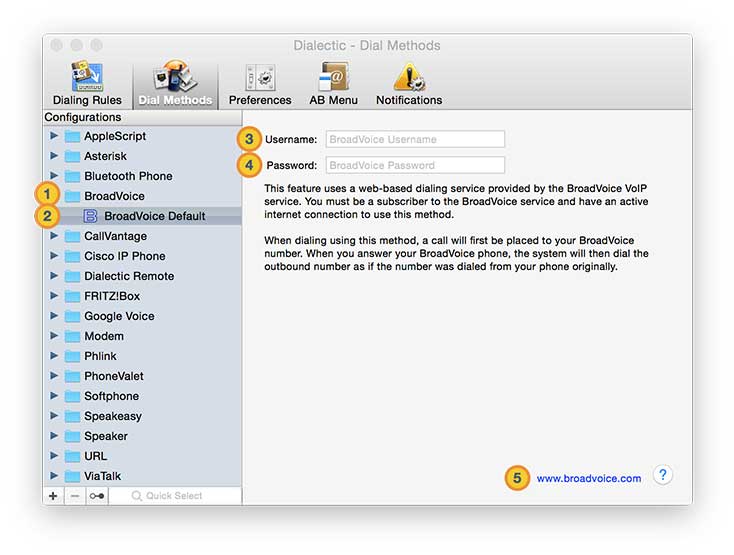The image size is (734, 555).
Task: Expand the Speakeasy disclosure triangle
Action: [54, 416]
